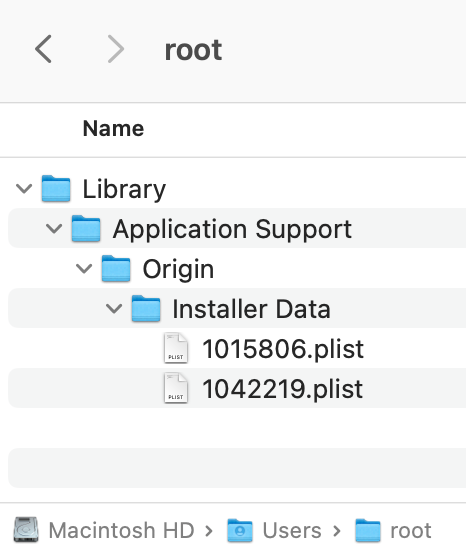
Task: Collapse the Installer Data disclosure chevron
Action: click(114, 308)
